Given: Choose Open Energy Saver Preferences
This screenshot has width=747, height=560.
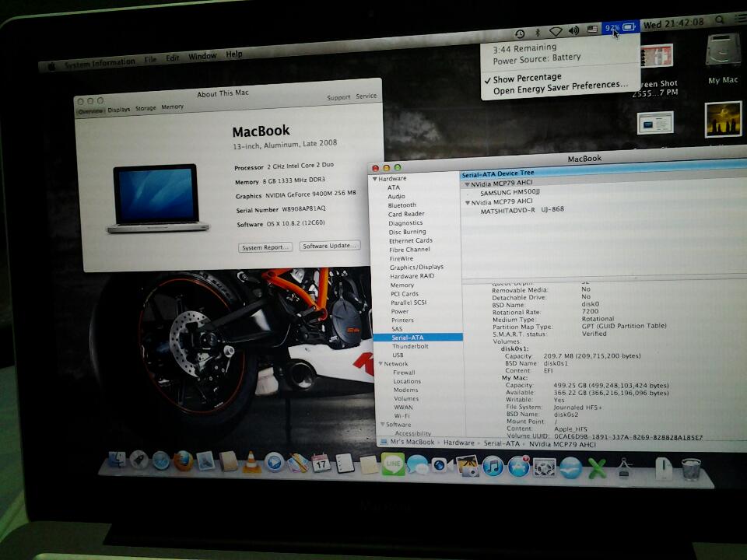Looking at the screenshot, I should tap(559, 88).
